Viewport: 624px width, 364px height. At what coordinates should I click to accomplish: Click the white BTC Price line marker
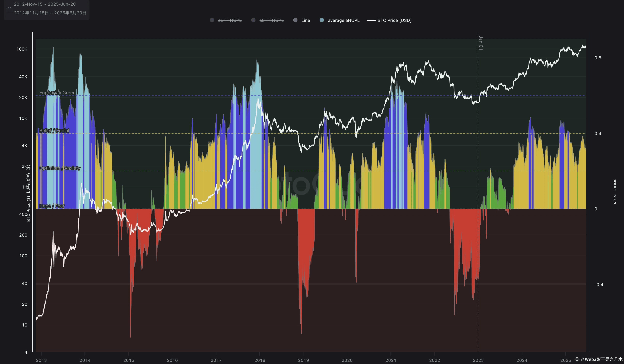(x=371, y=20)
